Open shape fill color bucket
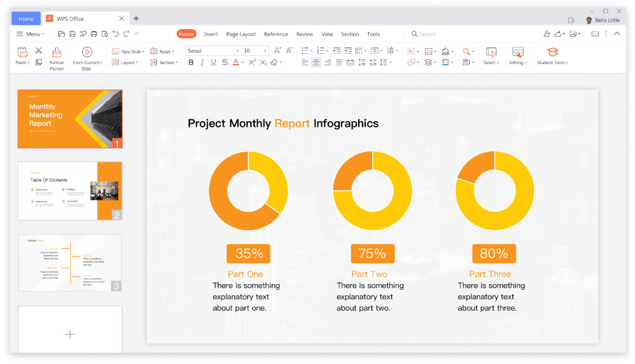The width and height of the screenshot is (635, 364). pos(445,51)
